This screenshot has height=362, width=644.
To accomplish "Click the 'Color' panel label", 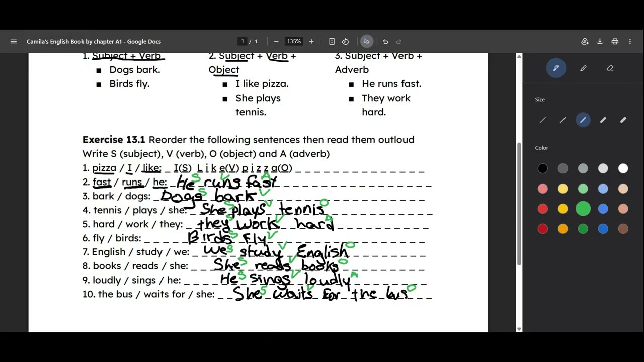I will 541,148.
